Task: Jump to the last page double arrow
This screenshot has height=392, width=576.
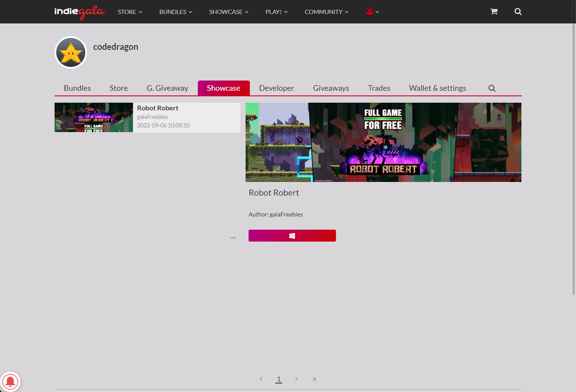Action: click(314, 379)
